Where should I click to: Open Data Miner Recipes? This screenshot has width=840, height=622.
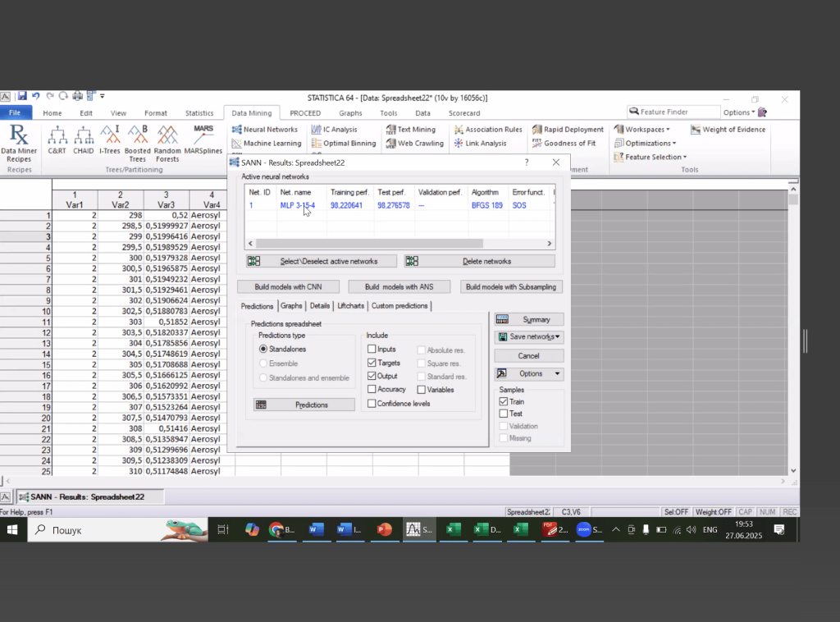pyautogui.click(x=20, y=143)
